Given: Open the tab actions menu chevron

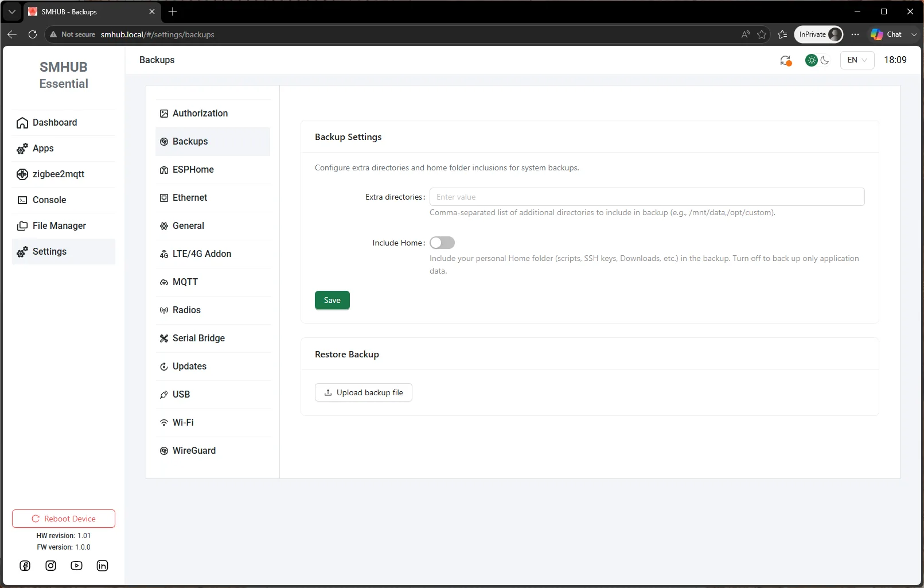Looking at the screenshot, I should coord(11,11).
